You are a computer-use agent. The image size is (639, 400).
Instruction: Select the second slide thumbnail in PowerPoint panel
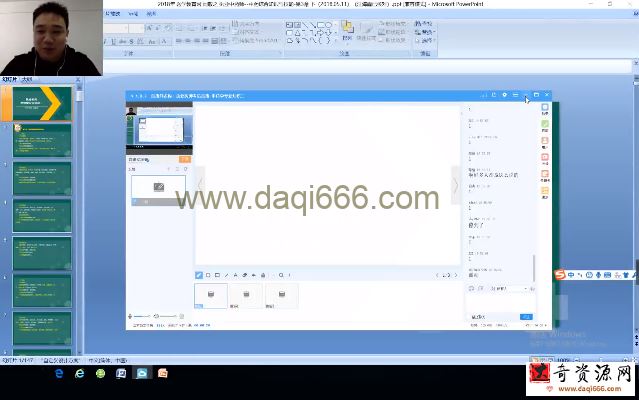point(41,139)
